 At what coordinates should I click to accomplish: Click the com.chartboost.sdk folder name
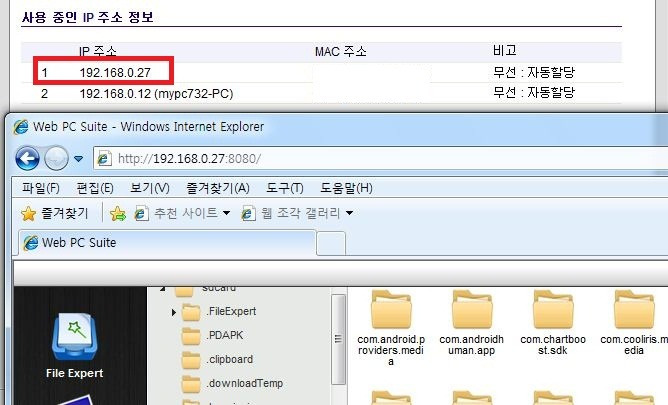553,345
